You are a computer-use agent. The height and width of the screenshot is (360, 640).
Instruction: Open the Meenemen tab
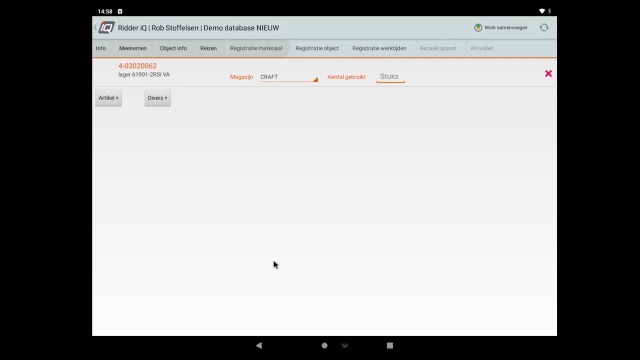click(133, 48)
